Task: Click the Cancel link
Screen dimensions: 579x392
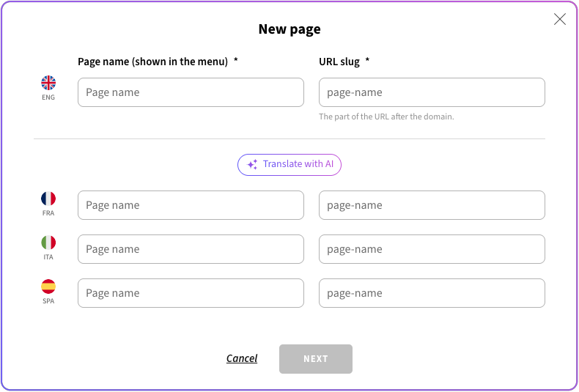Action: click(242, 358)
